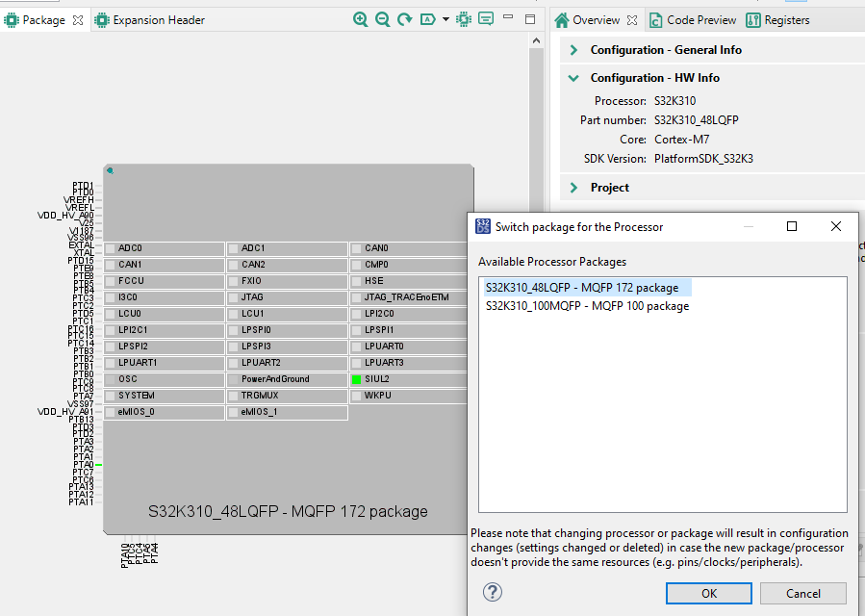The width and height of the screenshot is (865, 616).
Task: Open the label display dropdown arrow
Action: click(445, 18)
